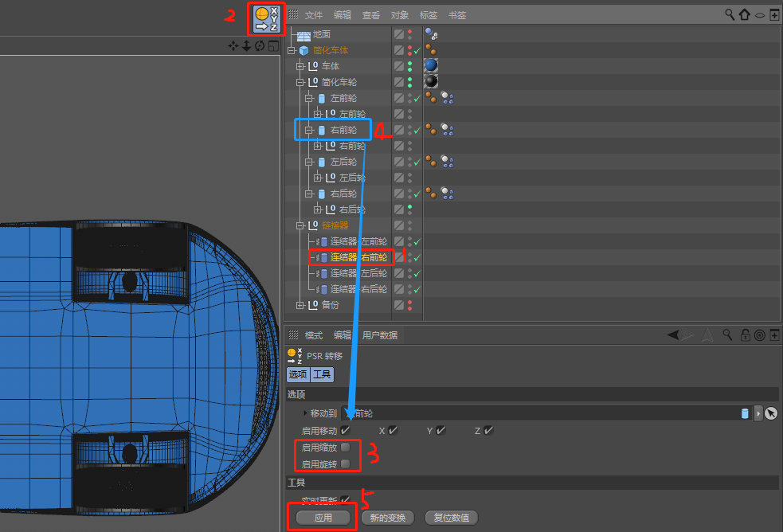Click the Object Manager eye filter icon

pos(760,15)
